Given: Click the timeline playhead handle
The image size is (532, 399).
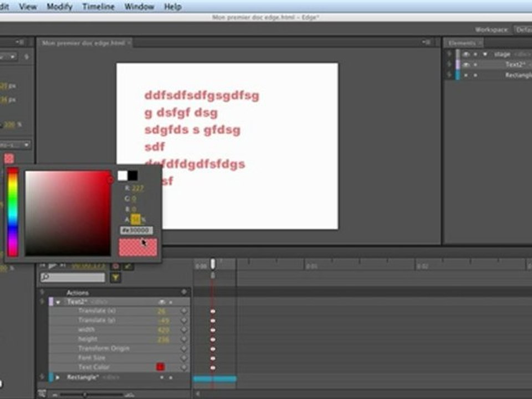Looking at the screenshot, I should point(213,264).
